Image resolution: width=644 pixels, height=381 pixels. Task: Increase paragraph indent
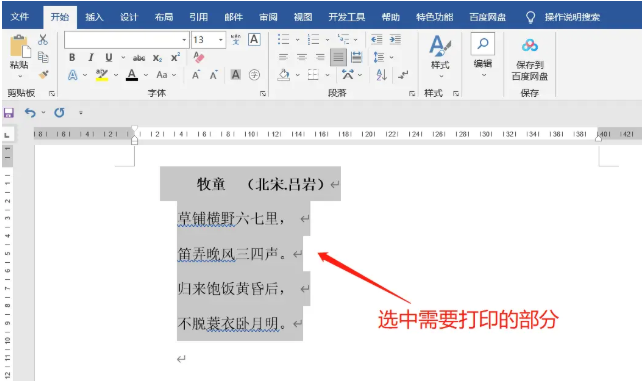[x=395, y=39]
